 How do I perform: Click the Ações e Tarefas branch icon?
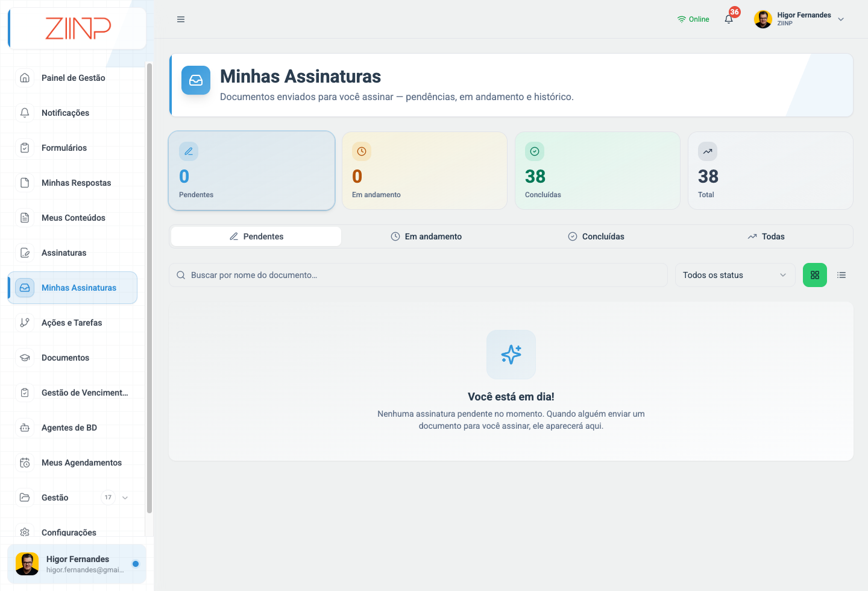click(25, 323)
